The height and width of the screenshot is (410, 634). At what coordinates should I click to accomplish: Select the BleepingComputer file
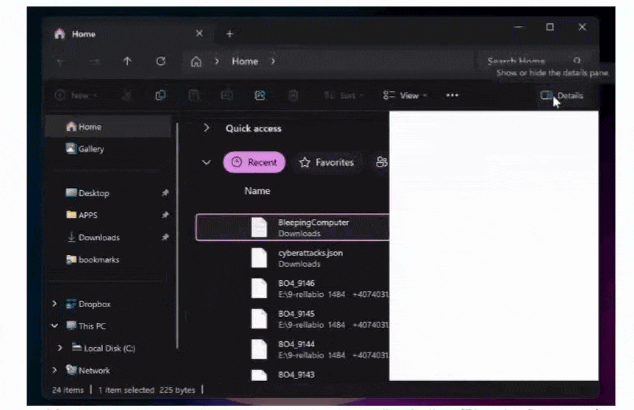pyautogui.click(x=313, y=227)
